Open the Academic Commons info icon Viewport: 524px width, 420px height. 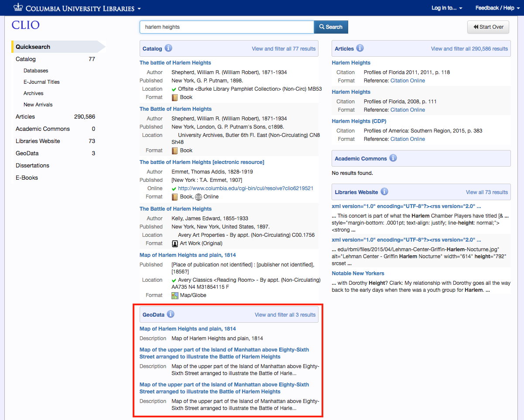click(x=393, y=158)
